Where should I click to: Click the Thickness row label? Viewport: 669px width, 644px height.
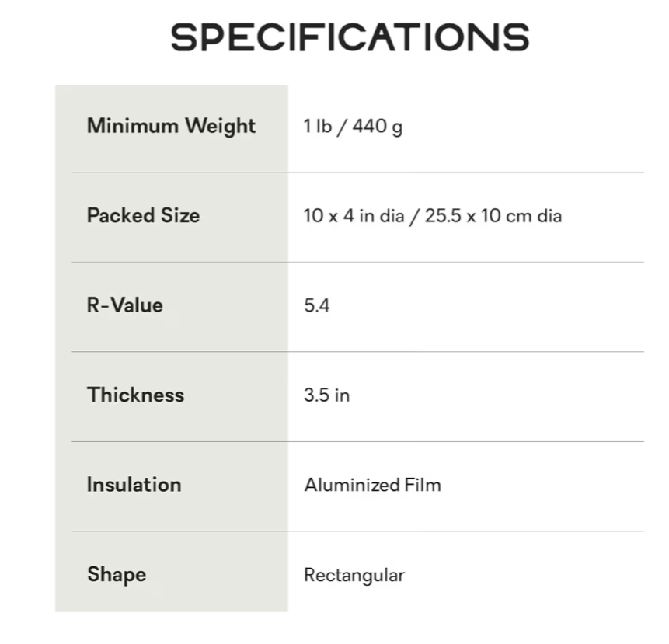click(135, 395)
